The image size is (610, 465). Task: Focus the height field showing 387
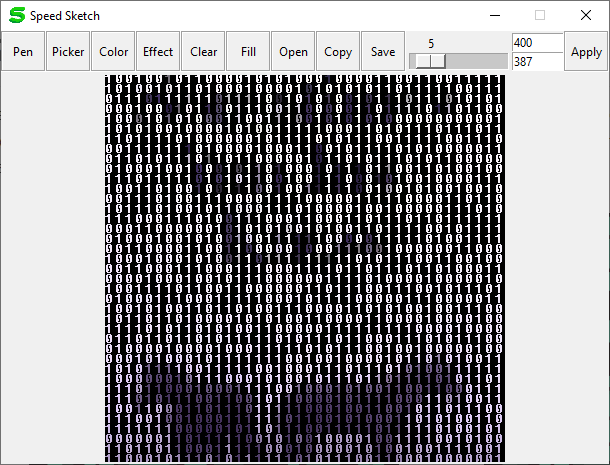point(537,62)
